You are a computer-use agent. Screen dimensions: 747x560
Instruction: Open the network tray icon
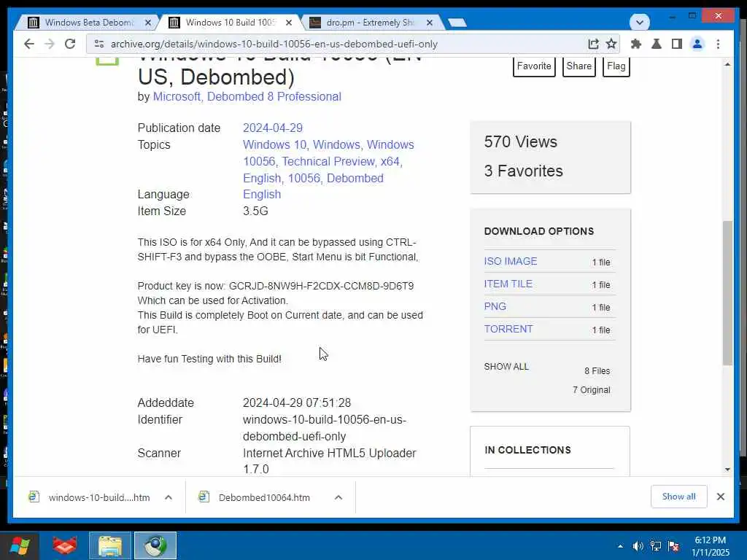tap(656, 546)
